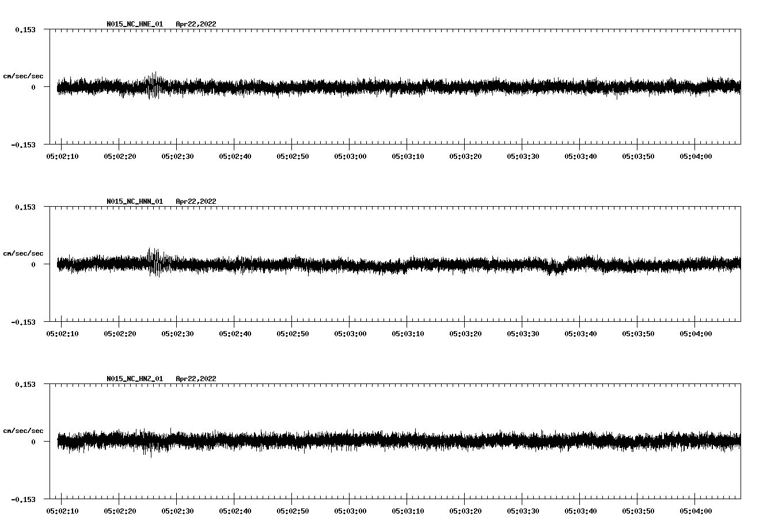Click the HNE plot's Apr22,2022 date label
The image size is (782, 532).
pyautogui.click(x=196, y=24)
